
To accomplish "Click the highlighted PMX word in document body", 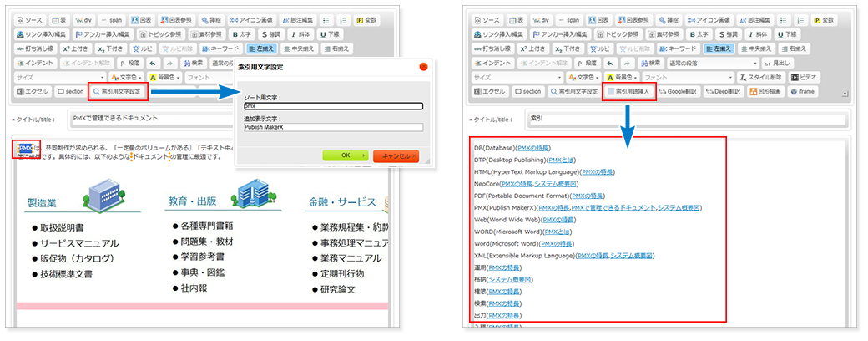I will [x=27, y=149].
